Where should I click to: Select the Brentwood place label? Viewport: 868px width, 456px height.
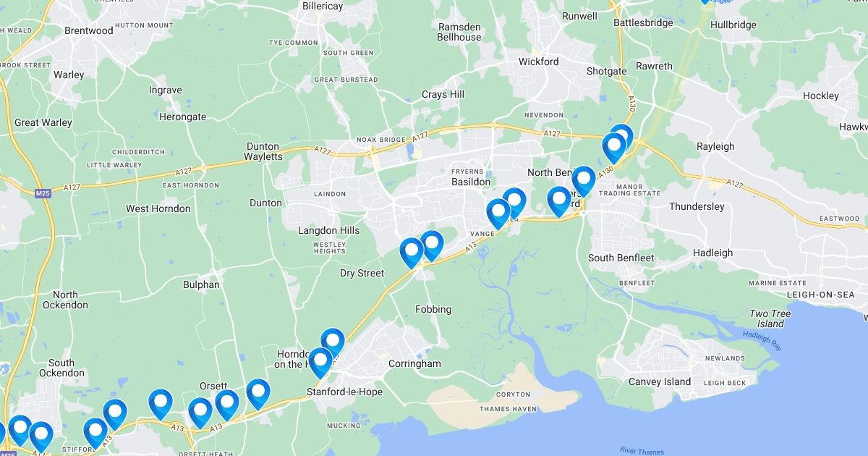[x=89, y=30]
